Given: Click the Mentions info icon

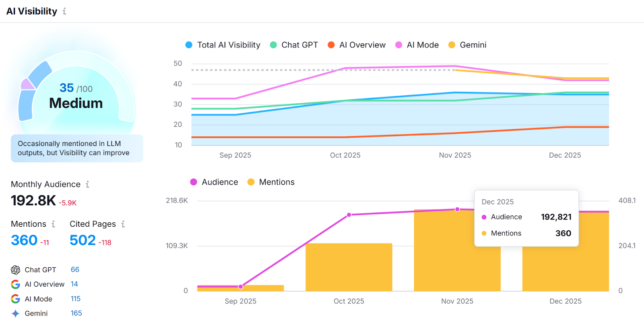Looking at the screenshot, I should click(53, 224).
